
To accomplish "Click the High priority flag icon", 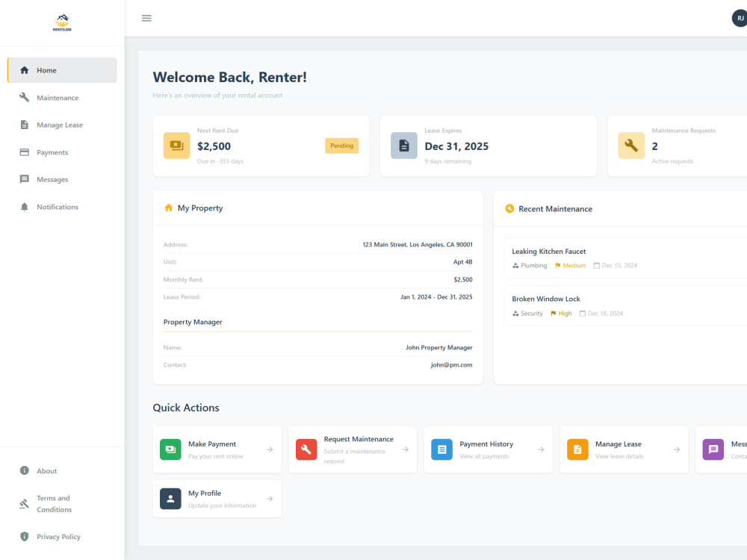I will [x=553, y=314].
